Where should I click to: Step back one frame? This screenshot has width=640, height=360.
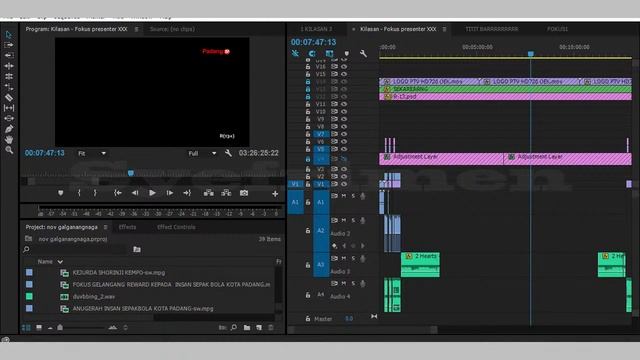[135, 193]
